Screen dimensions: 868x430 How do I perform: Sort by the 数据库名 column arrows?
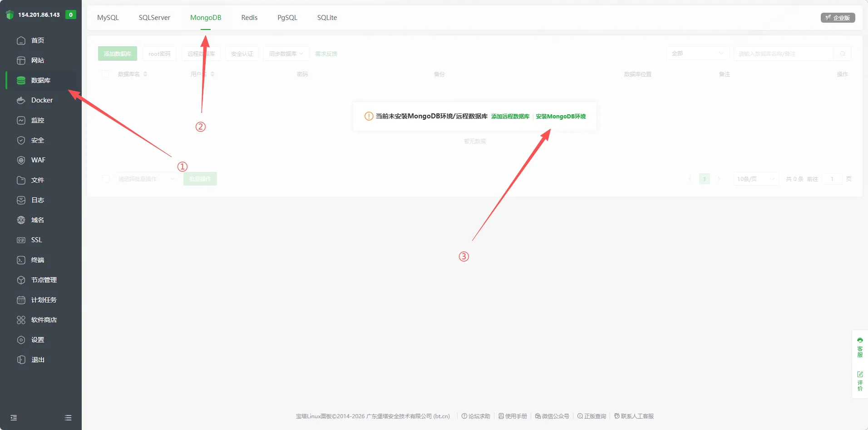pyautogui.click(x=145, y=74)
